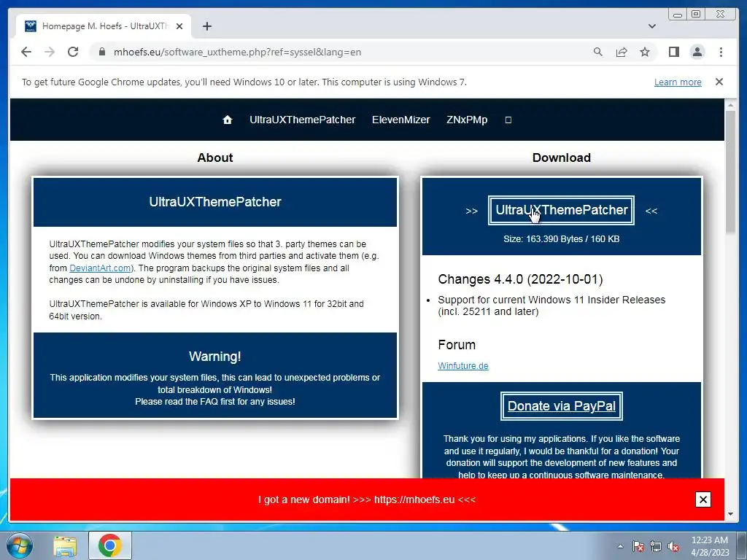Screen dimensions: 747x560
Task: Open Action Center flag icon
Action: 638,546
